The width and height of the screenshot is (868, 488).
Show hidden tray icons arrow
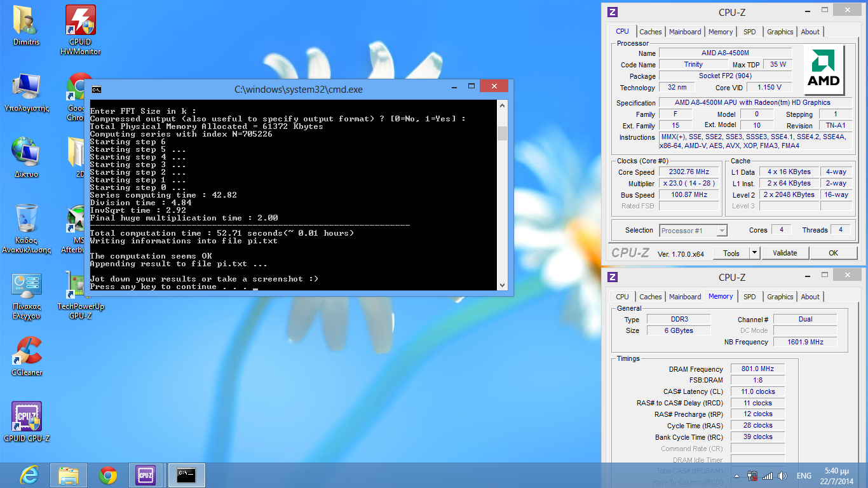[736, 476]
